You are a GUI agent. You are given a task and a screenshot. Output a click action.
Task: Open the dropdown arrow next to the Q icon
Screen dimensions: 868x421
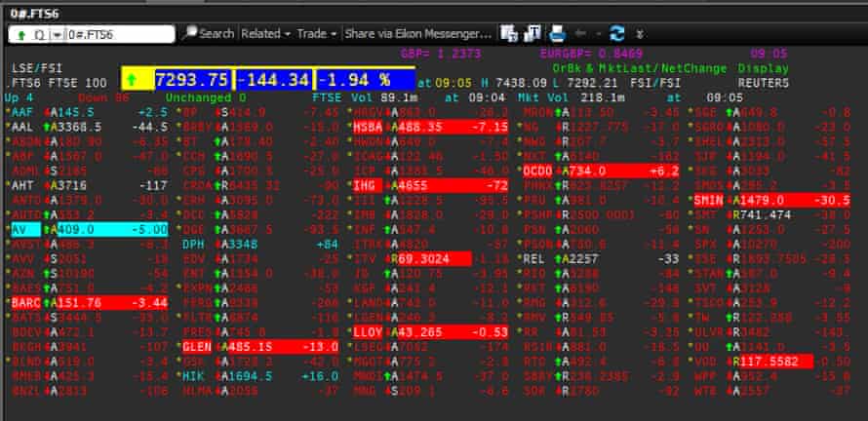(58, 35)
